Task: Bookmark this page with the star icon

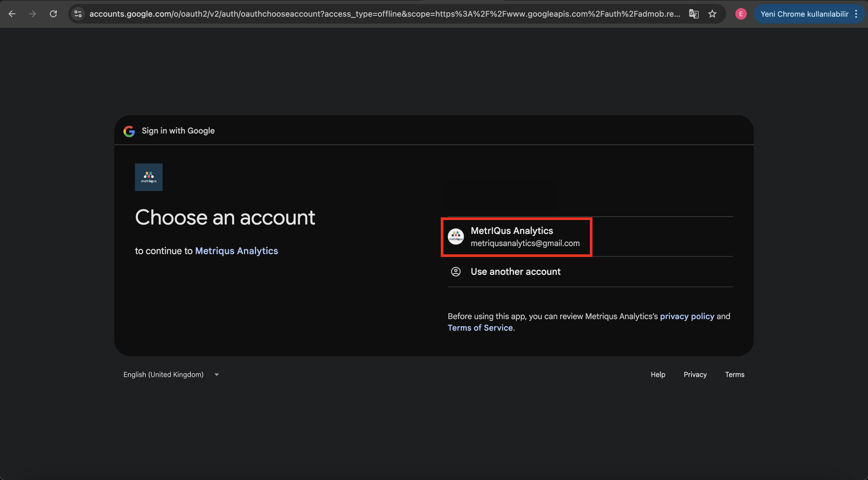Action: (712, 14)
